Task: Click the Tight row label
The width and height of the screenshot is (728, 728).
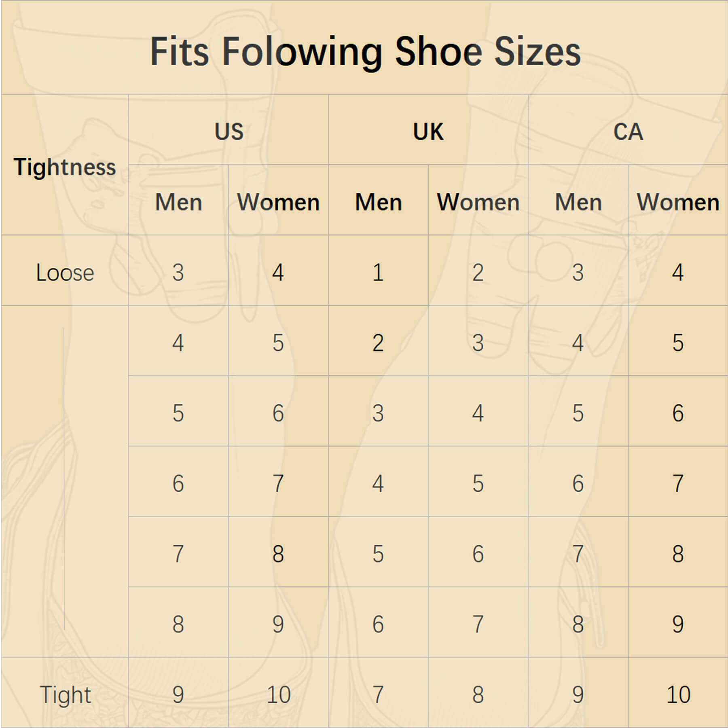Action: [65, 695]
